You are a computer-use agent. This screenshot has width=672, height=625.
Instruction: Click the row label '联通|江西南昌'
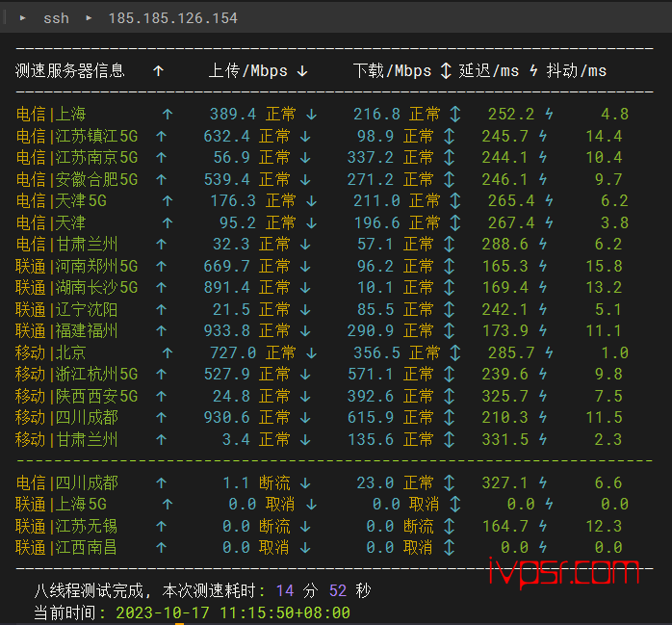coord(66,547)
